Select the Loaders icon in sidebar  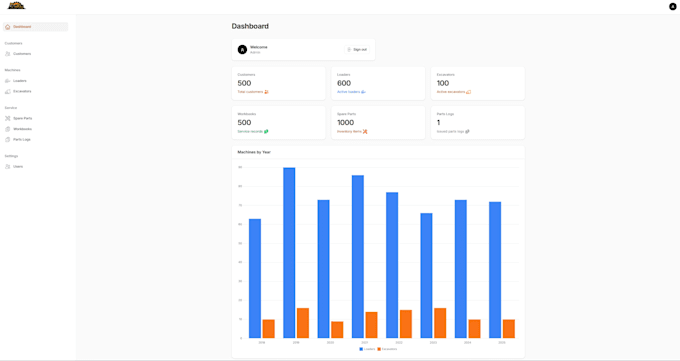tap(7, 81)
